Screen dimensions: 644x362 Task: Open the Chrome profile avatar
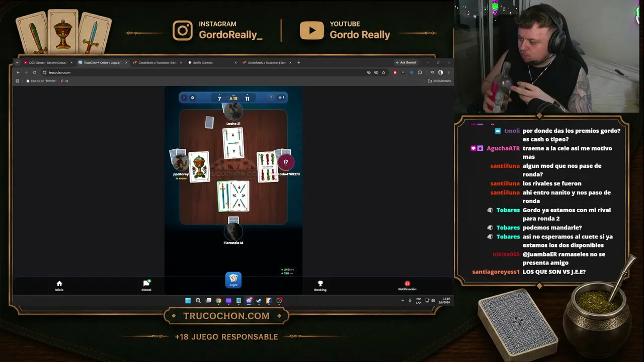440,72
